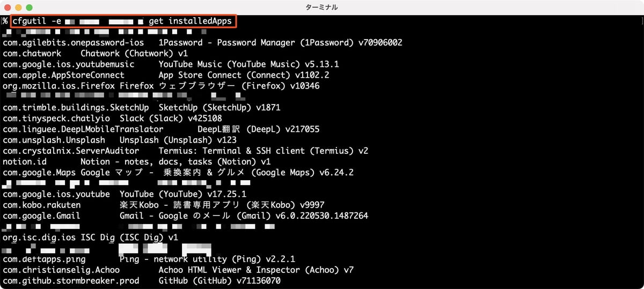This screenshot has height=289, width=644.
Task: Click 'YouTube (YouTube) v17.25.1' text
Action: (183, 194)
